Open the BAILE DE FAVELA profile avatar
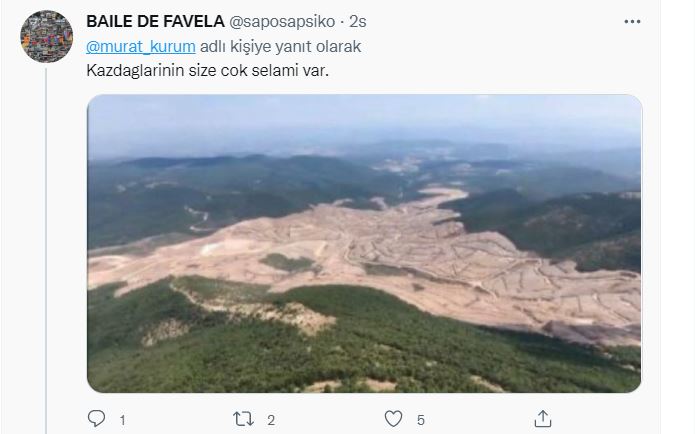This screenshot has height=434, width=695. click(47, 37)
